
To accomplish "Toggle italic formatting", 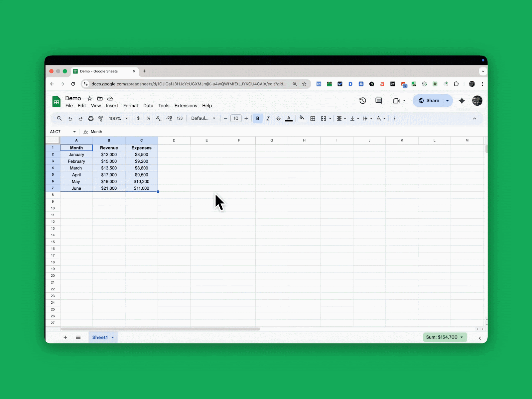I will [268, 118].
